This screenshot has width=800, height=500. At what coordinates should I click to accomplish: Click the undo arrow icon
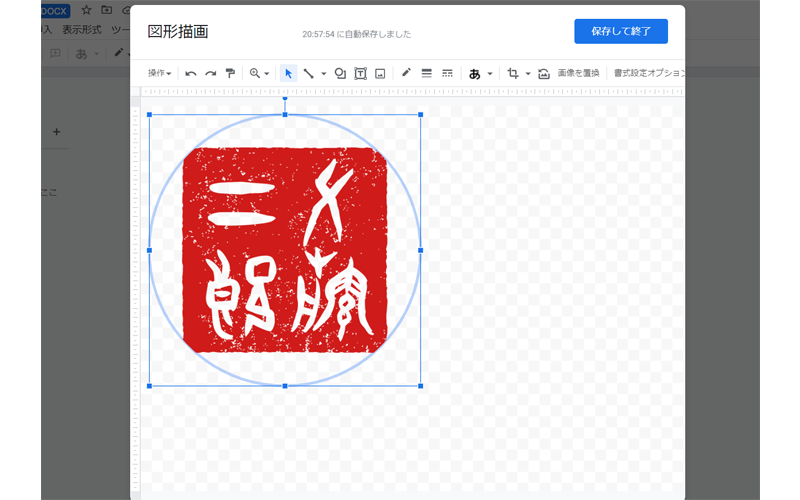190,73
